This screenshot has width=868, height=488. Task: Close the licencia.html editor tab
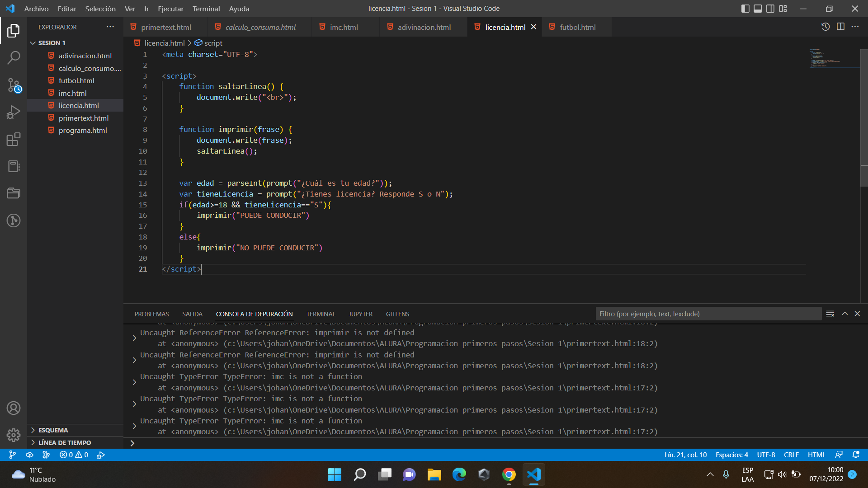pos(533,27)
